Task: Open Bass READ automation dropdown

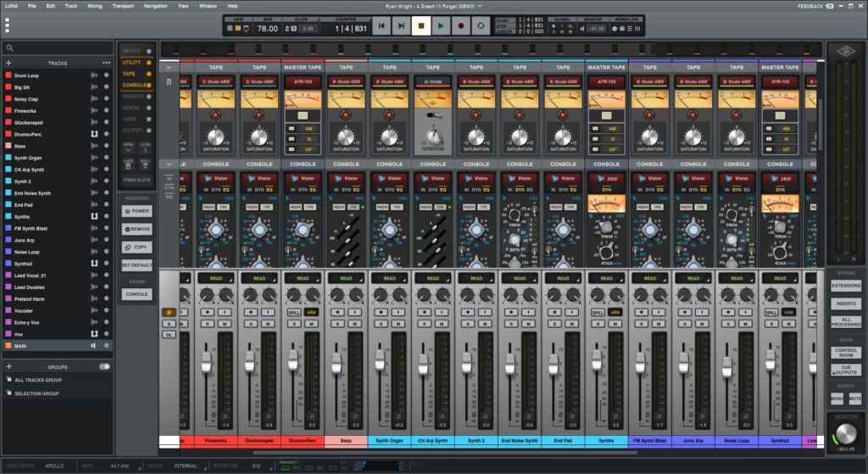Action: tap(346, 278)
